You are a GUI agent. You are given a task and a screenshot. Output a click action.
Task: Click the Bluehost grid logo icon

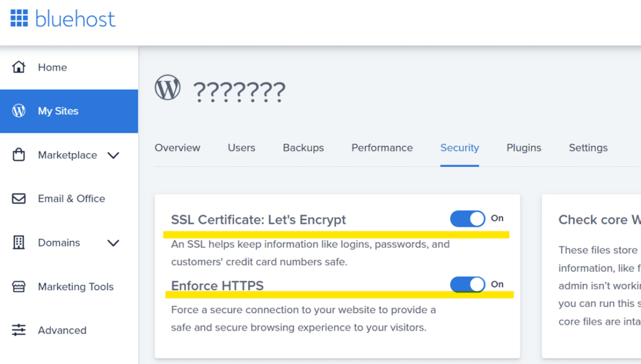[19, 18]
